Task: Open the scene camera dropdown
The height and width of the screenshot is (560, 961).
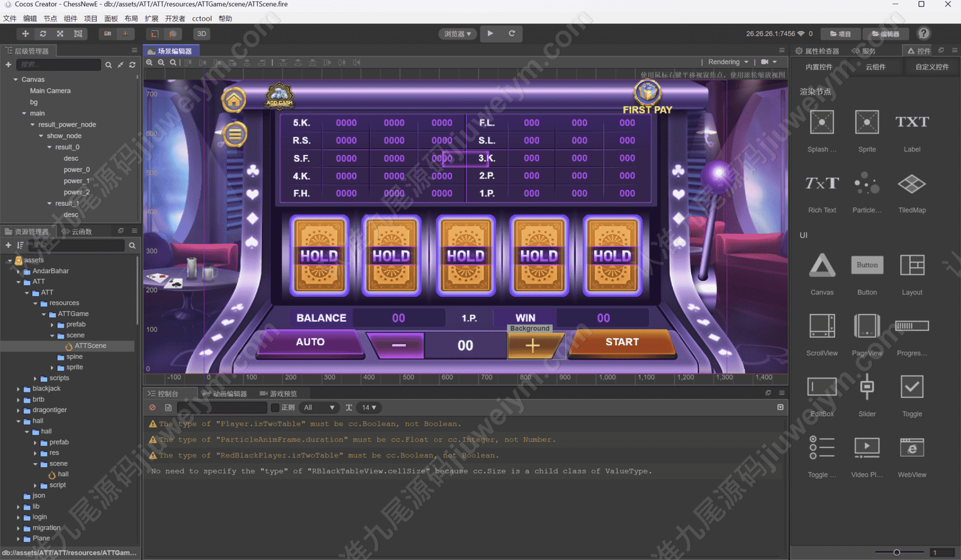Action: (x=769, y=62)
